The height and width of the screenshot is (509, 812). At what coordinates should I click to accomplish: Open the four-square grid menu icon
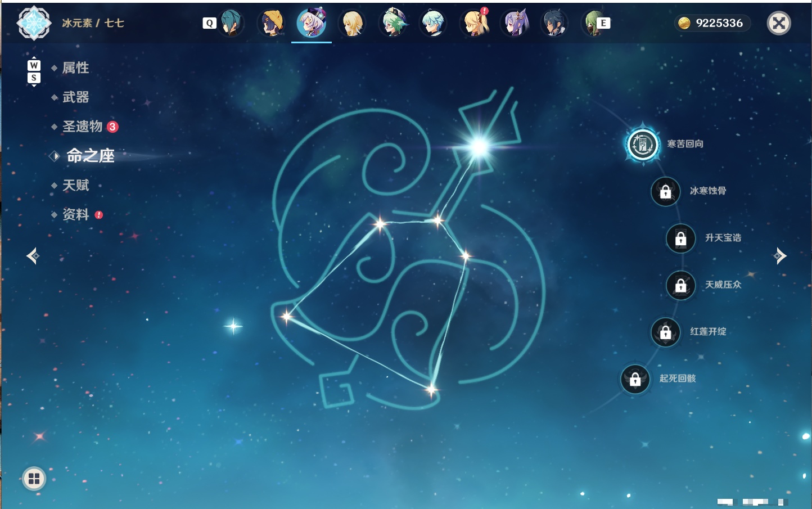pos(34,479)
